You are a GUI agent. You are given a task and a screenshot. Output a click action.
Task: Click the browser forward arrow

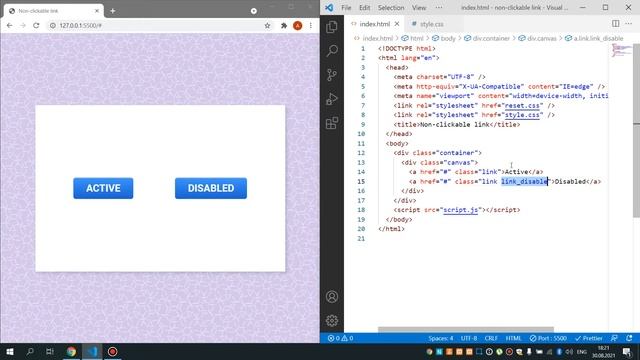tap(23, 25)
